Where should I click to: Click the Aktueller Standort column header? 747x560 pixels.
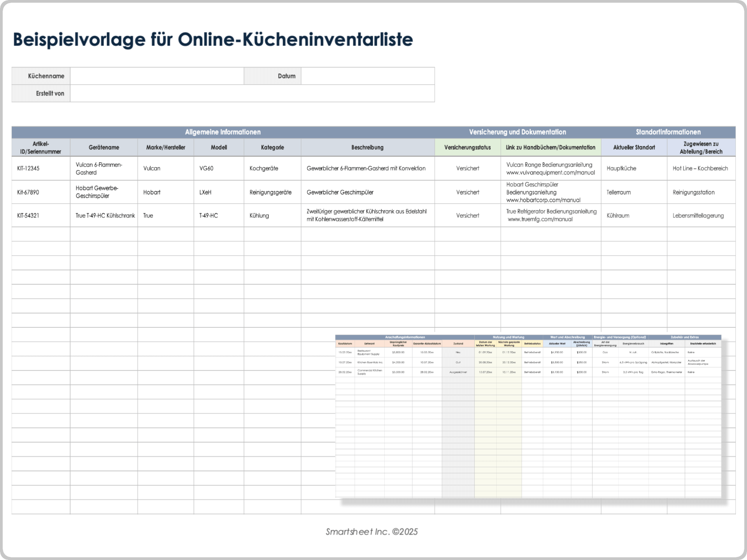click(x=634, y=147)
